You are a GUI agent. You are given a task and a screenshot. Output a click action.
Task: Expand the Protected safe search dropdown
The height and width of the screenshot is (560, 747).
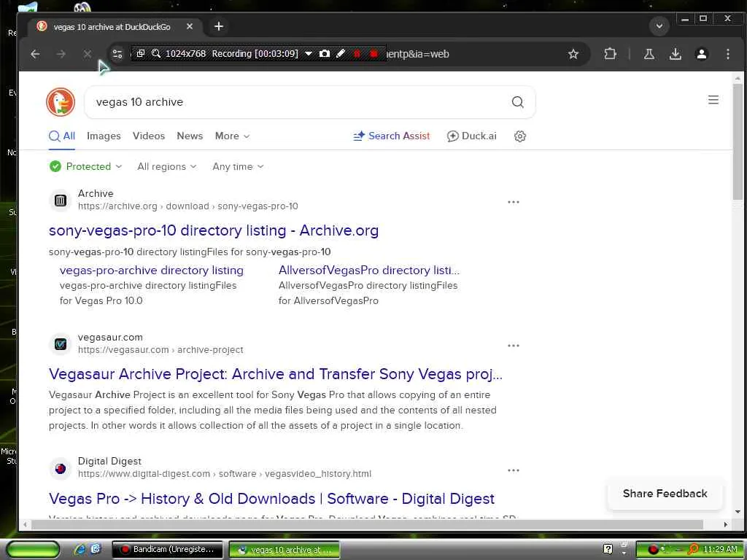[x=86, y=166]
